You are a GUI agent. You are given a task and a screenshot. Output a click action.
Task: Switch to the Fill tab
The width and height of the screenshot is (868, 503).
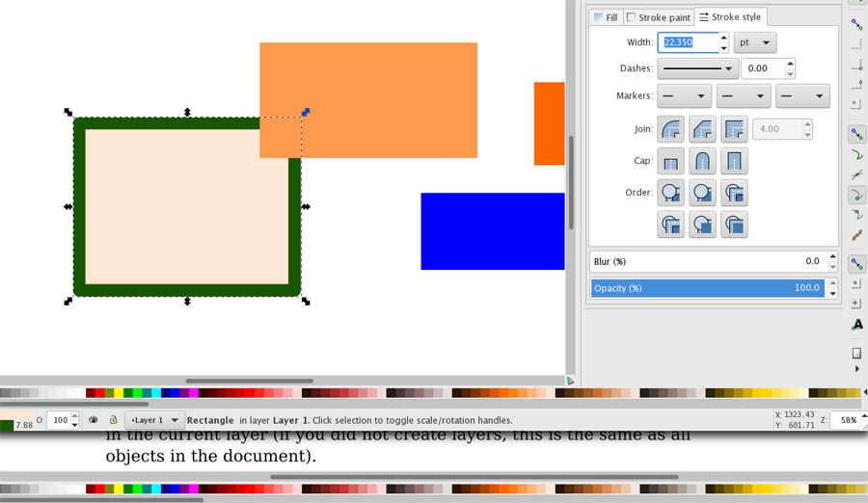(607, 17)
